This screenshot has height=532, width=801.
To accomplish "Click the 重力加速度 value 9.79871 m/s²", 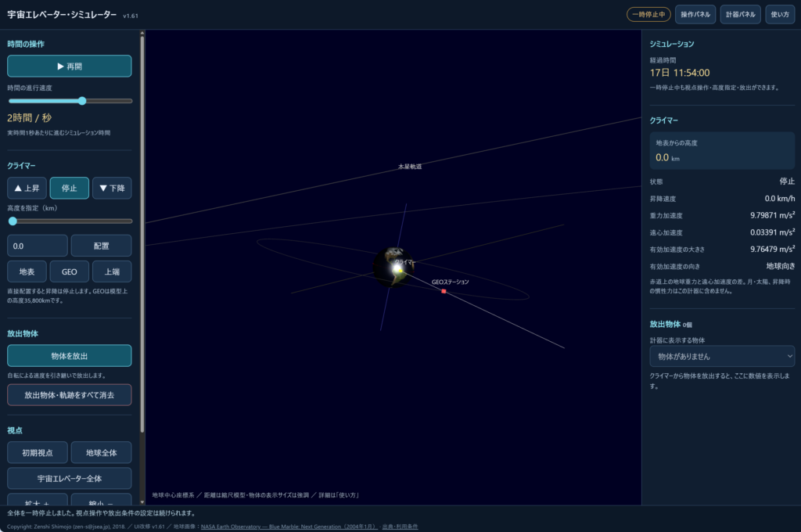I will (772, 215).
